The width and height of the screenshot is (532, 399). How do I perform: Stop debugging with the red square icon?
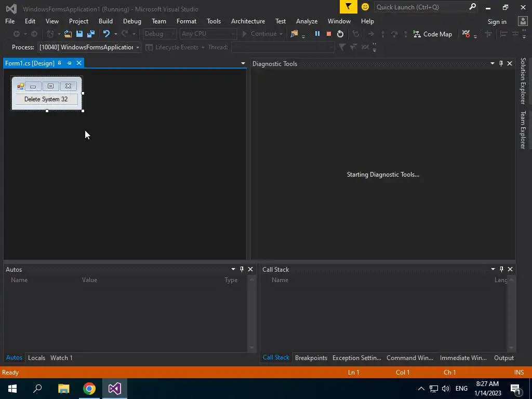[328, 34]
